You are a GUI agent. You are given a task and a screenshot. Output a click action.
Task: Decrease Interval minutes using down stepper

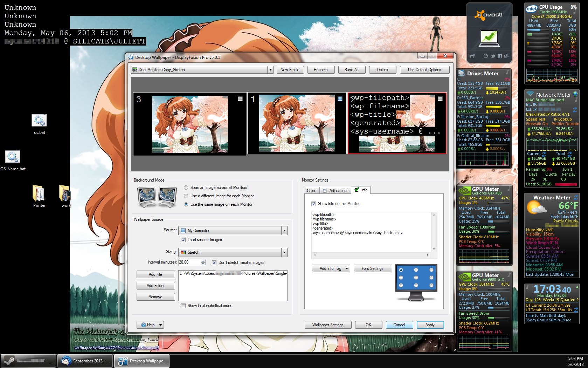pos(203,264)
